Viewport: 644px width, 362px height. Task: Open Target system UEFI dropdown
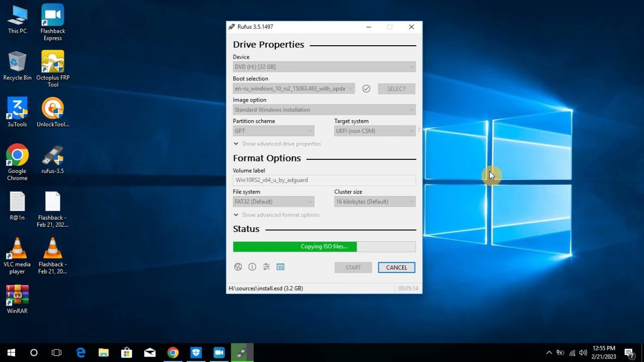375,131
